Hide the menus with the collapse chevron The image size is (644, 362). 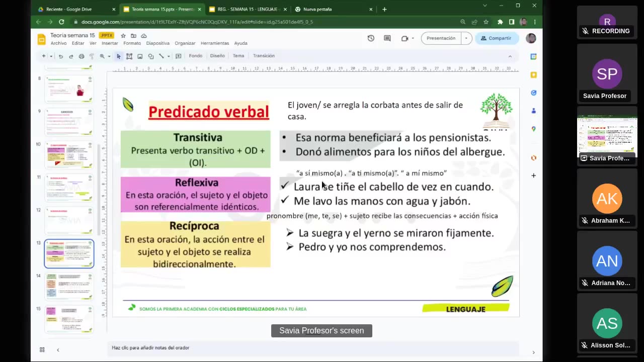point(510,56)
